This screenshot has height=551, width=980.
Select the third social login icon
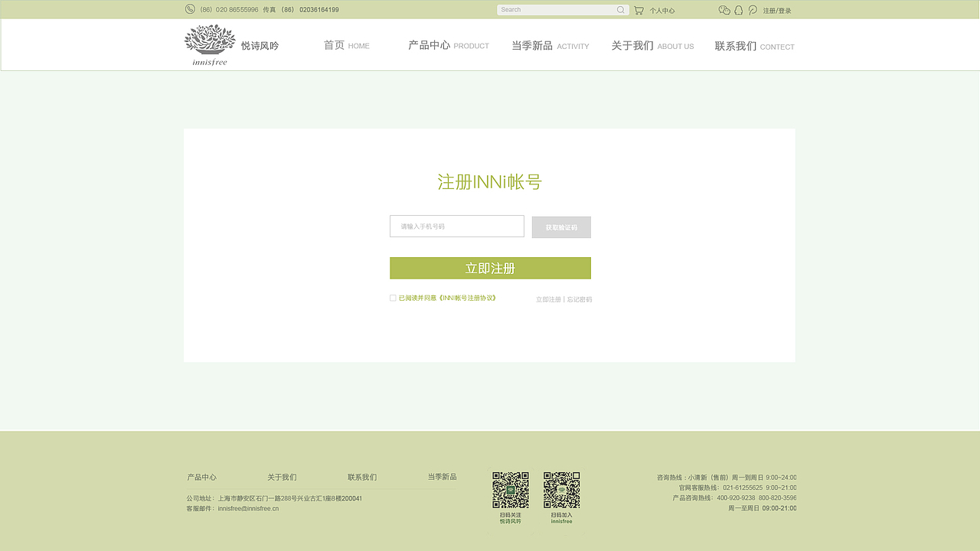click(753, 10)
